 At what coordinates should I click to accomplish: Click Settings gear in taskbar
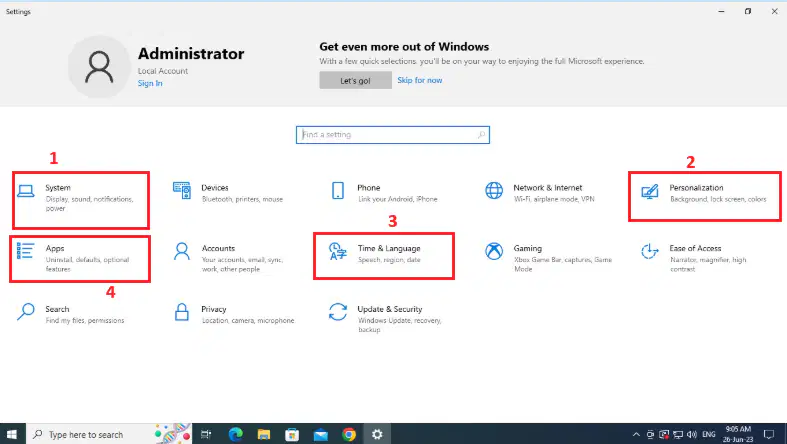(377, 434)
